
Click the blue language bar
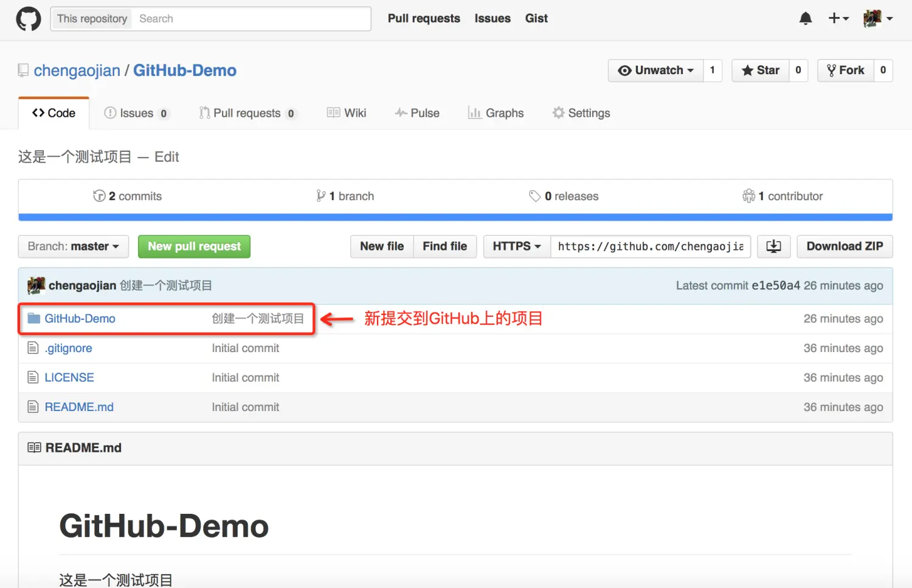[455, 217]
